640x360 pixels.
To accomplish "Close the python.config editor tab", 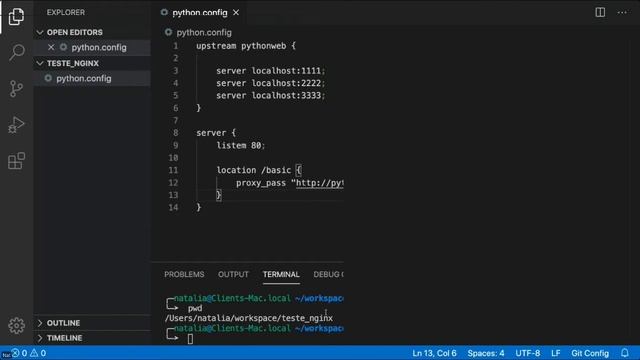I will point(236,13).
